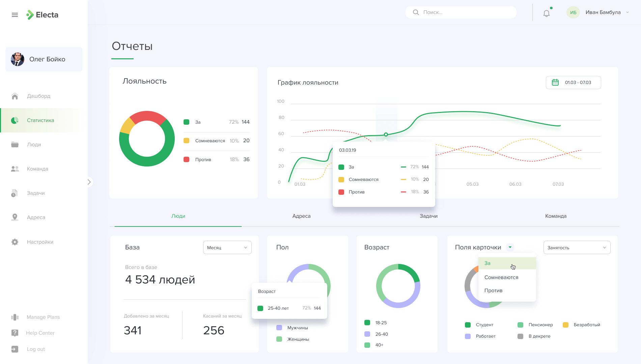Open Команда via its people icon
The height and width of the screenshot is (364, 641).
coord(15,169)
